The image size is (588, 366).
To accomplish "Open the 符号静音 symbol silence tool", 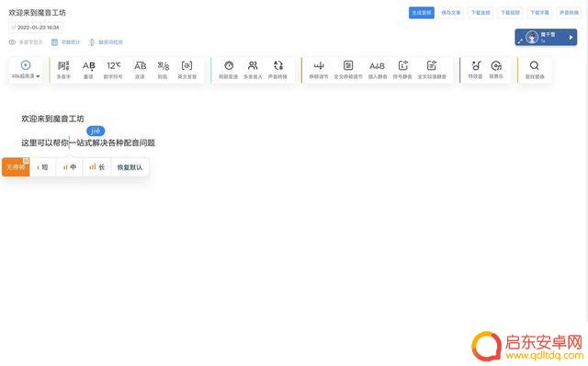I will coord(402,70).
